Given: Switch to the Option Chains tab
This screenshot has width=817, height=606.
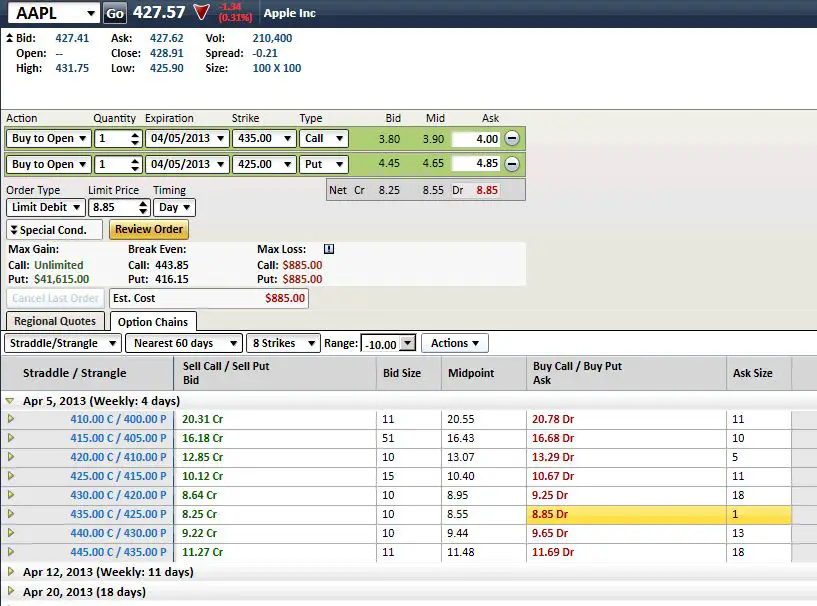Looking at the screenshot, I should [x=153, y=321].
